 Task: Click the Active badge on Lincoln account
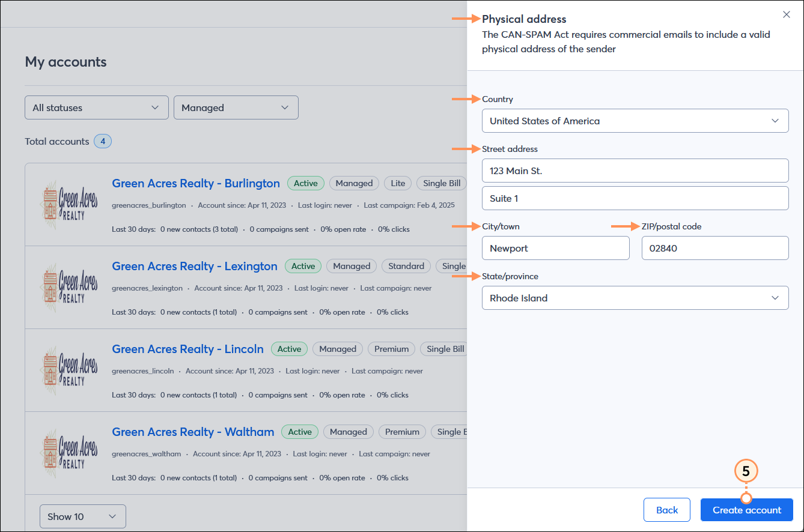pyautogui.click(x=289, y=349)
